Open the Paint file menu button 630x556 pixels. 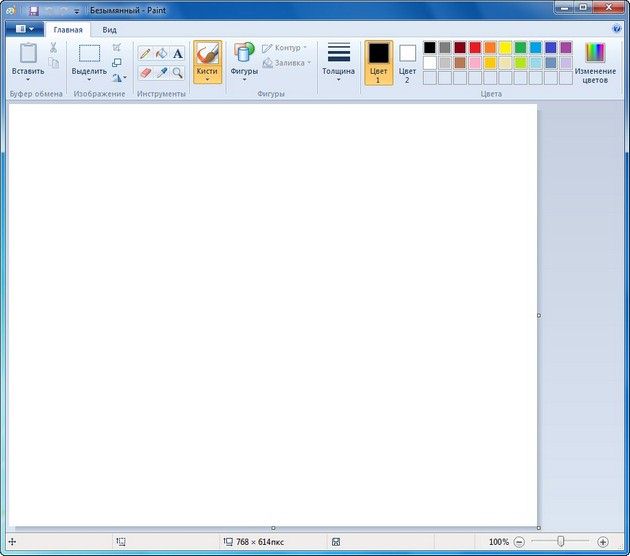point(25,29)
